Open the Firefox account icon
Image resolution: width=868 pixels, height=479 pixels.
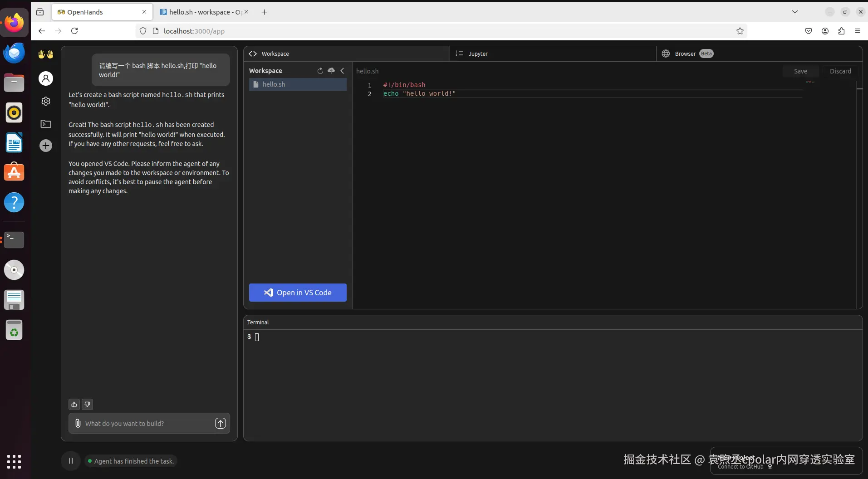825,31
